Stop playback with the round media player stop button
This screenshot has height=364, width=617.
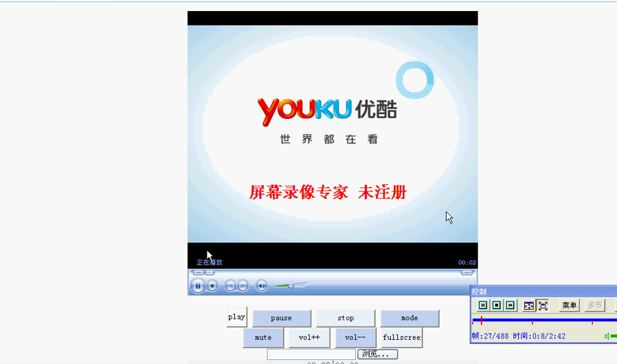[212, 286]
